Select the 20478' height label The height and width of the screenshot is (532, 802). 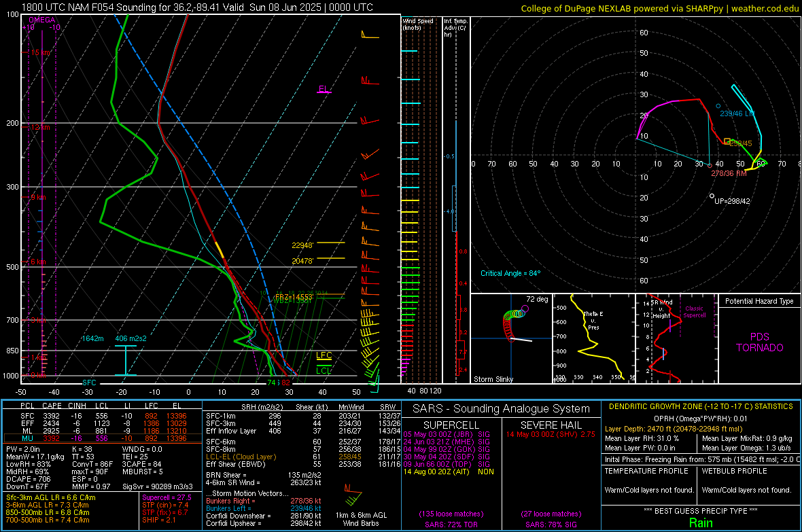pos(302,261)
